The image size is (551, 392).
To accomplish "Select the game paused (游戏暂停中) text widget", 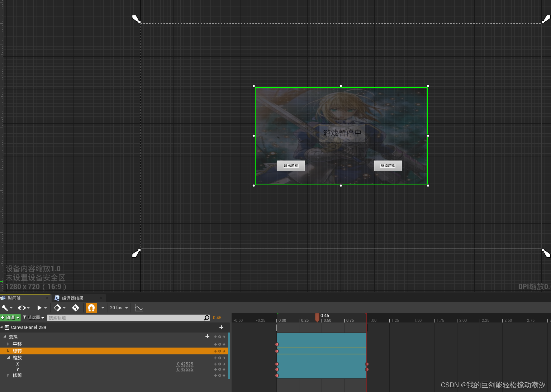I will point(342,133).
